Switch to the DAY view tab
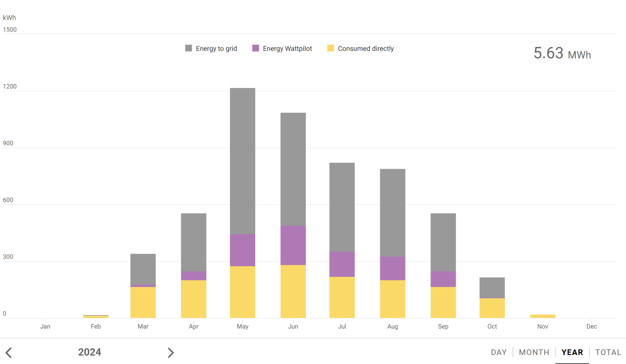 point(499,352)
